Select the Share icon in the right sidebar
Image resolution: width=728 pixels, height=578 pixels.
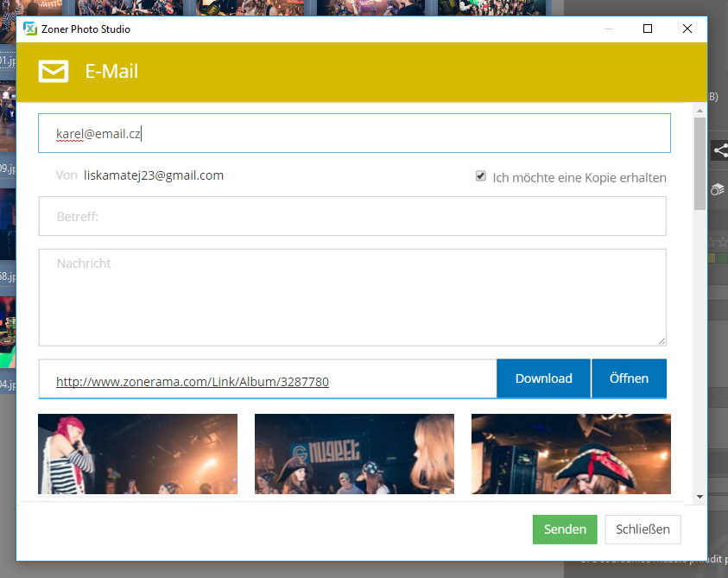(x=720, y=150)
